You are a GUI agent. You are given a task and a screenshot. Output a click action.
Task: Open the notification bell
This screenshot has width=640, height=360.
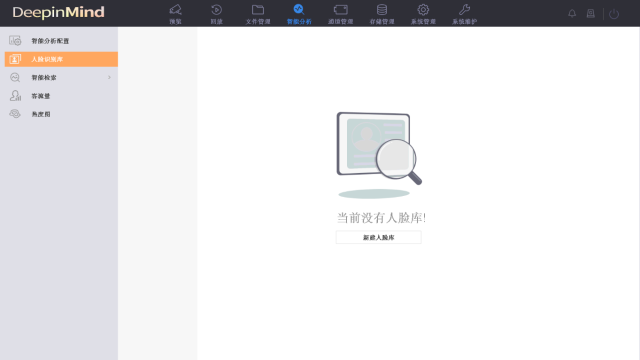click(572, 13)
